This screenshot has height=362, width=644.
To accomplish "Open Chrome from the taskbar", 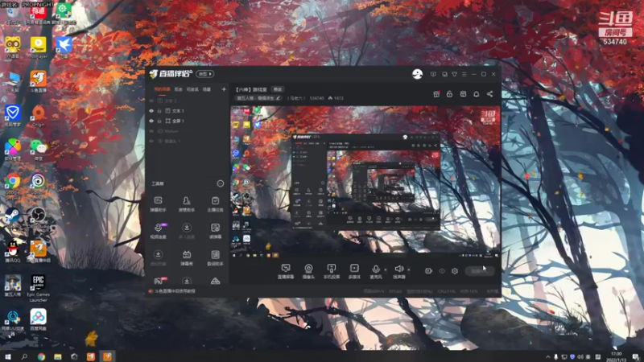I will pos(41,356).
